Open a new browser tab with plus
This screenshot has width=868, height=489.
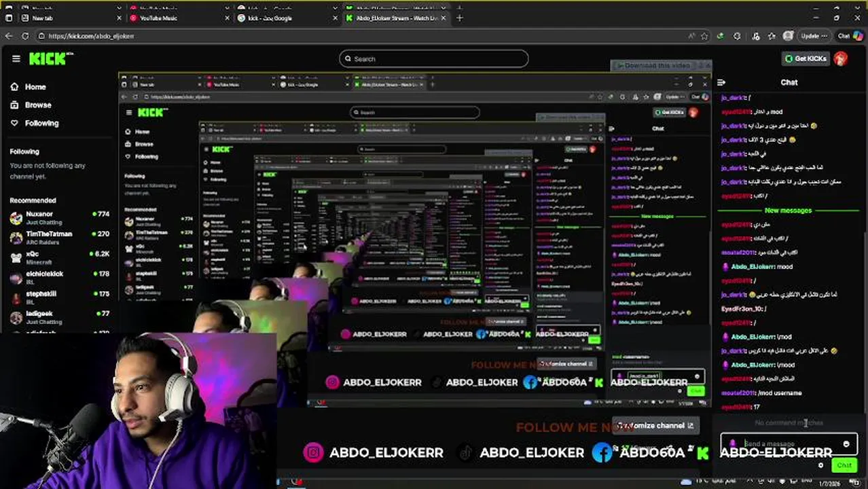[460, 18]
